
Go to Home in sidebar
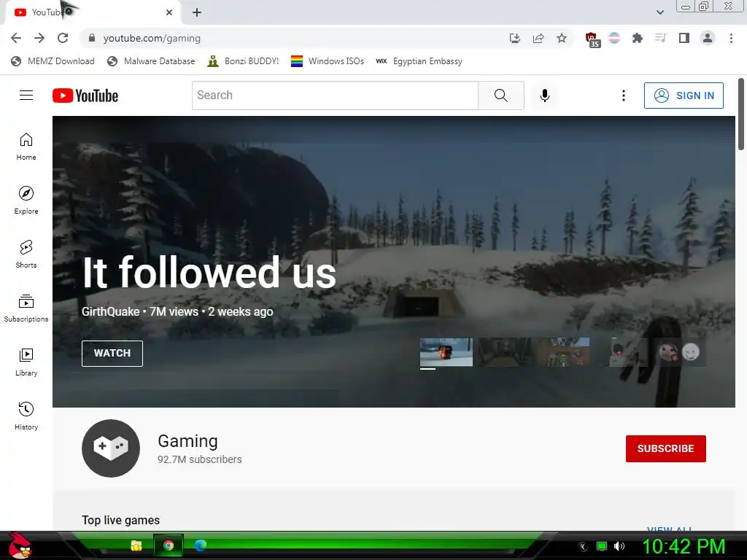26,147
